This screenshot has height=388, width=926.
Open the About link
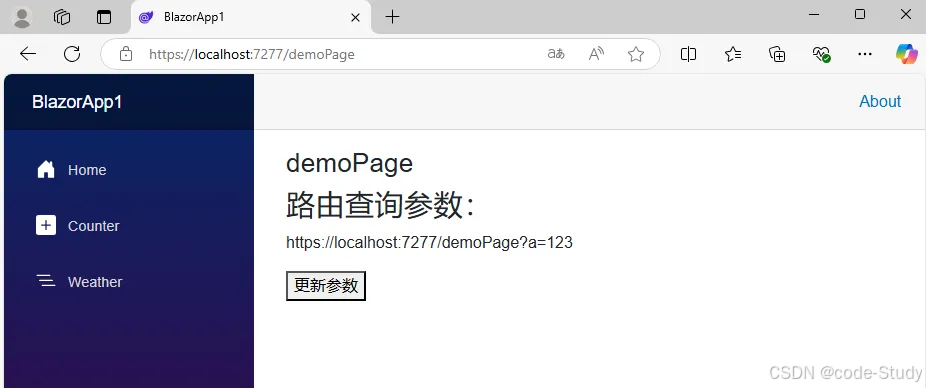point(880,102)
